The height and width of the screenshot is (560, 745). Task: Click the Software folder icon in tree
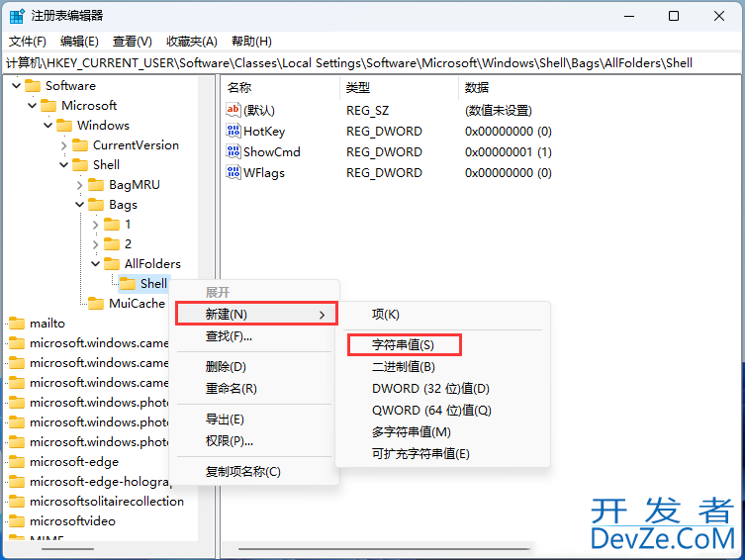pos(33,86)
